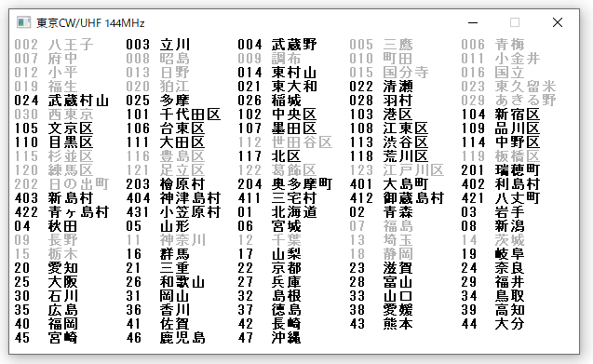Click greyed entry 002 八王子
593x364 pixels.
point(54,45)
